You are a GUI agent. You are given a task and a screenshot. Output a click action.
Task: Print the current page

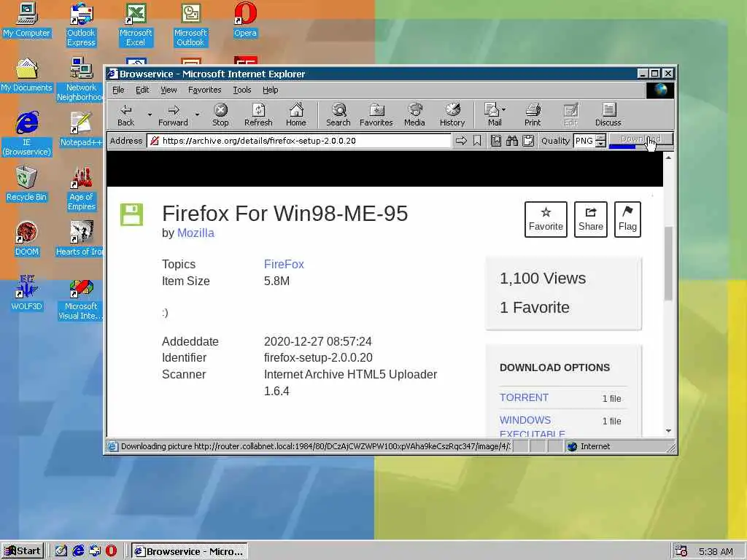pos(533,114)
